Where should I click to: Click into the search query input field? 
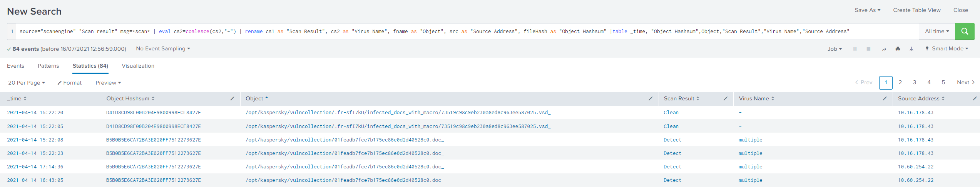(x=462, y=31)
